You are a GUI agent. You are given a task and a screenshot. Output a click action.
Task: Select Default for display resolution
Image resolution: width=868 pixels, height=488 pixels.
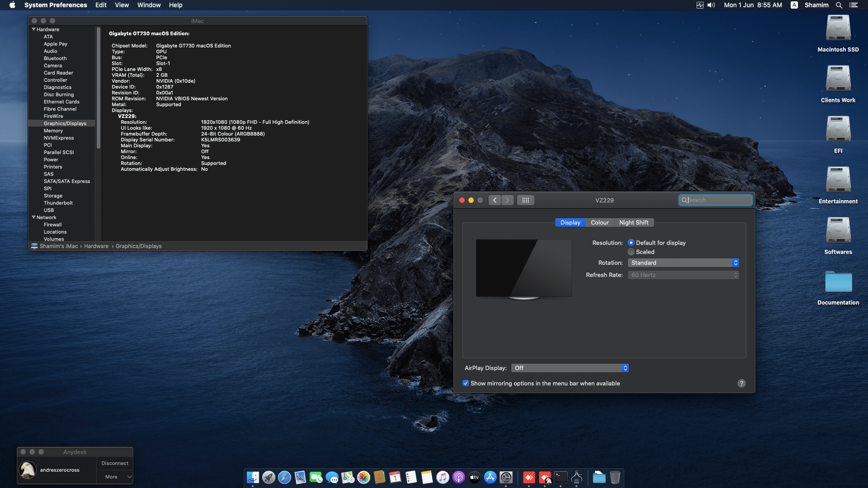[631, 243]
